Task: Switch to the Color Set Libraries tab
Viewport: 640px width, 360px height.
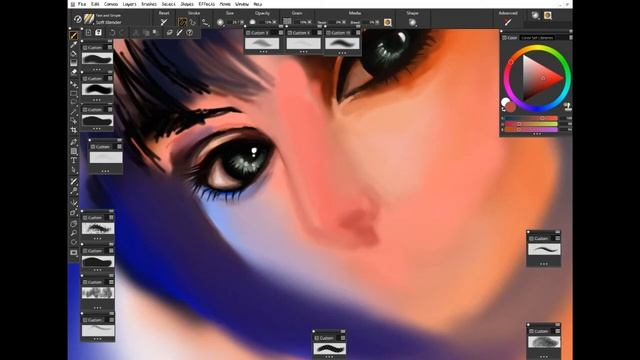Action: (537, 38)
